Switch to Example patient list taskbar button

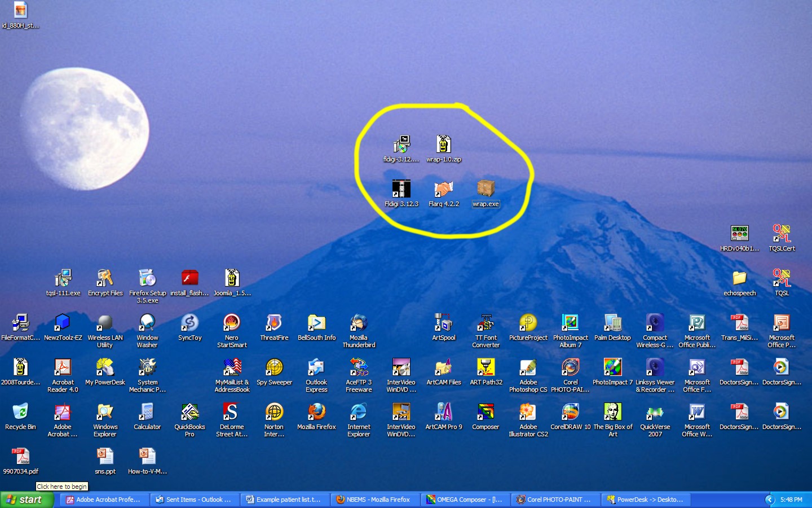[285, 500]
